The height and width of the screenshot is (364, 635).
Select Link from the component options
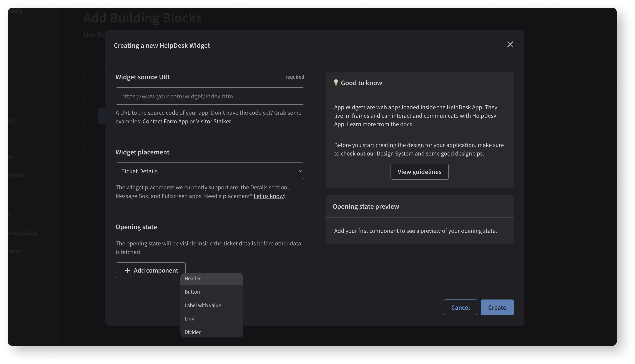point(189,318)
